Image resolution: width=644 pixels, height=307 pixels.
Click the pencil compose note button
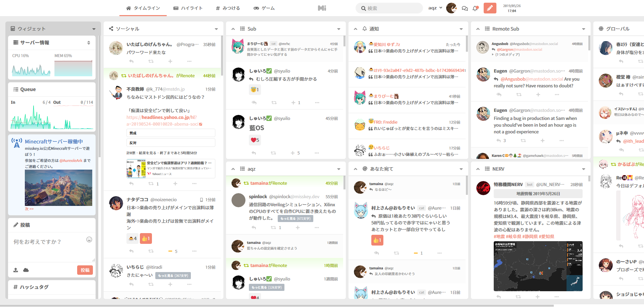[490, 8]
